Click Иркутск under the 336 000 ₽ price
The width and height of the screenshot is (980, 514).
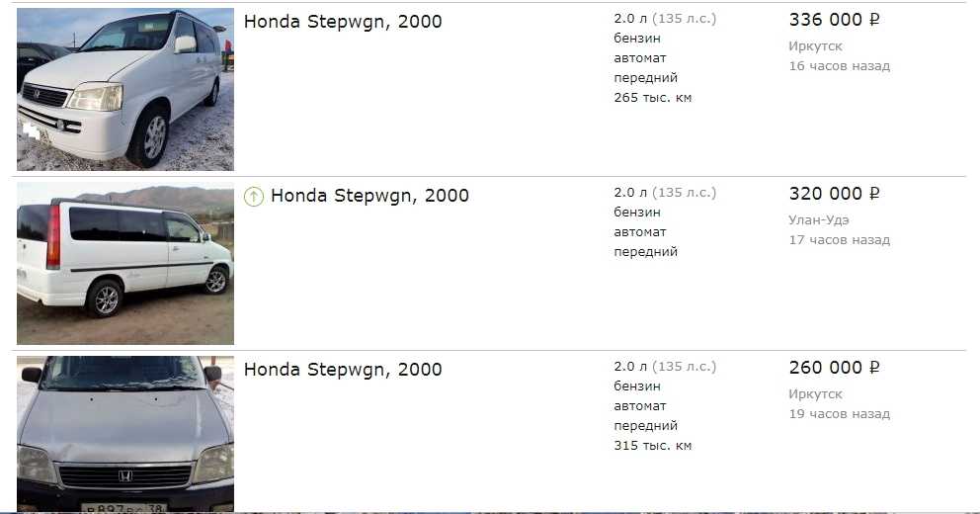(x=815, y=46)
